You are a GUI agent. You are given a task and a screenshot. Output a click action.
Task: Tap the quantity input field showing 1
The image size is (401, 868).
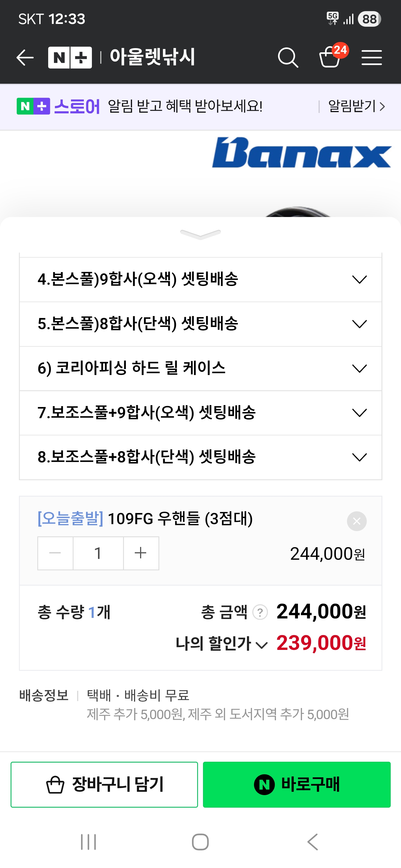[x=98, y=553]
